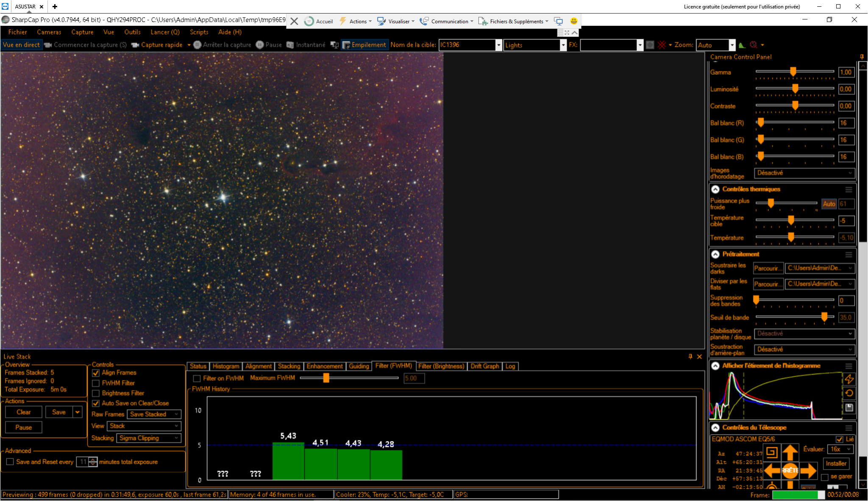The height and width of the screenshot is (501, 868).
Task: Click the histogram stretch reset button
Action: [849, 393]
